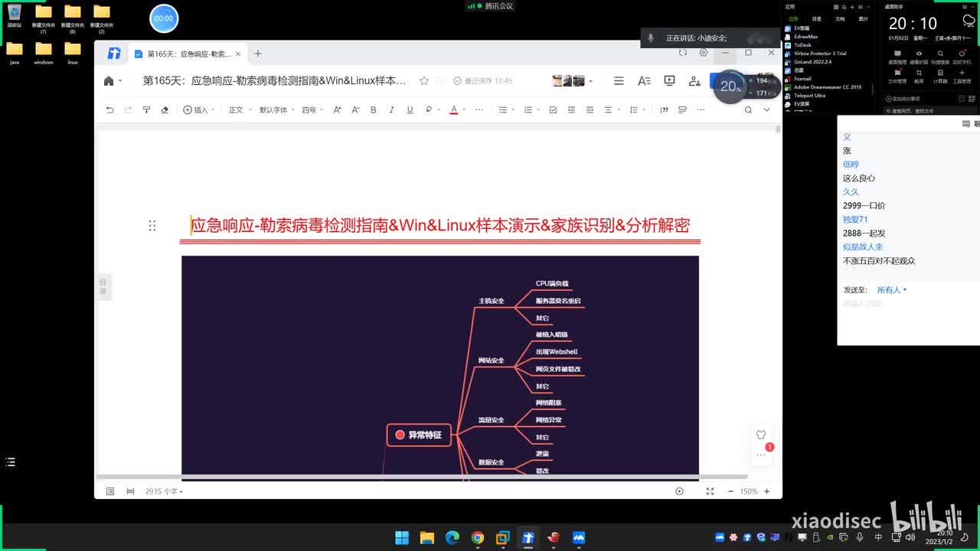
Task: Open the Chrome icon in the taskbar
Action: [478, 538]
